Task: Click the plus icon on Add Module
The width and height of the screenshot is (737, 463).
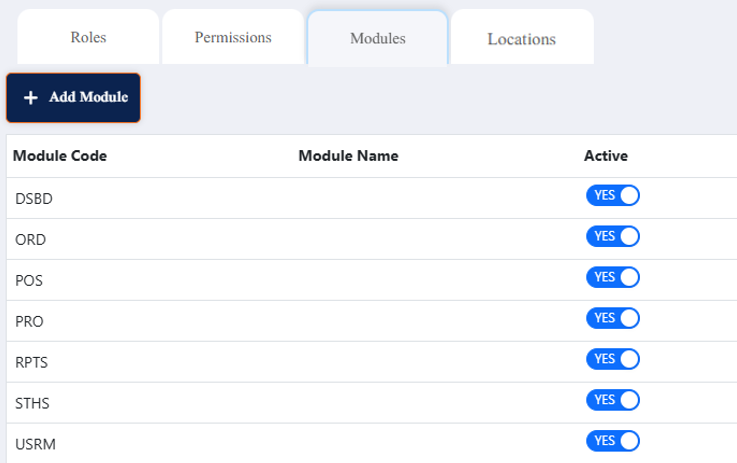Action: point(31,98)
